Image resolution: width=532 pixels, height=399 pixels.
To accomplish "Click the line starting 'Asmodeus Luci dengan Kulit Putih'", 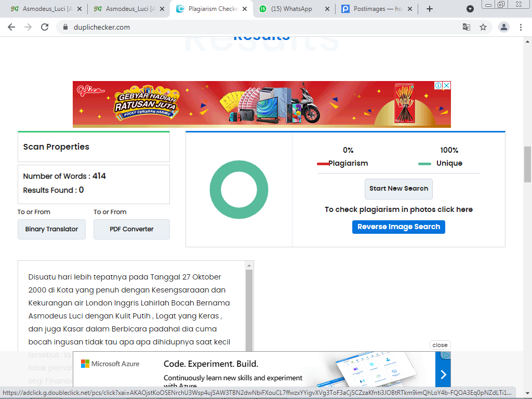I will (x=125, y=316).
